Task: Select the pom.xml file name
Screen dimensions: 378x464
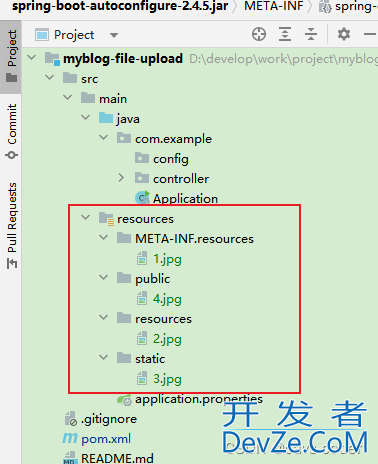Action: [106, 439]
